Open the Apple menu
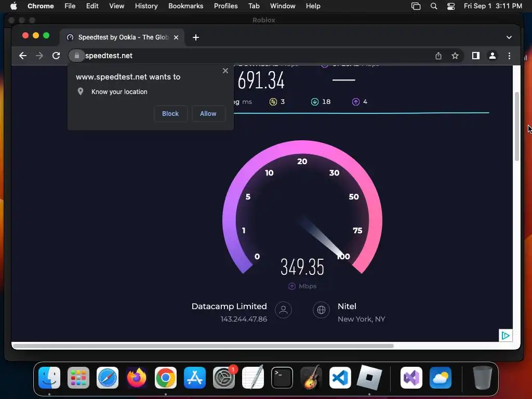532x399 pixels. (x=14, y=6)
